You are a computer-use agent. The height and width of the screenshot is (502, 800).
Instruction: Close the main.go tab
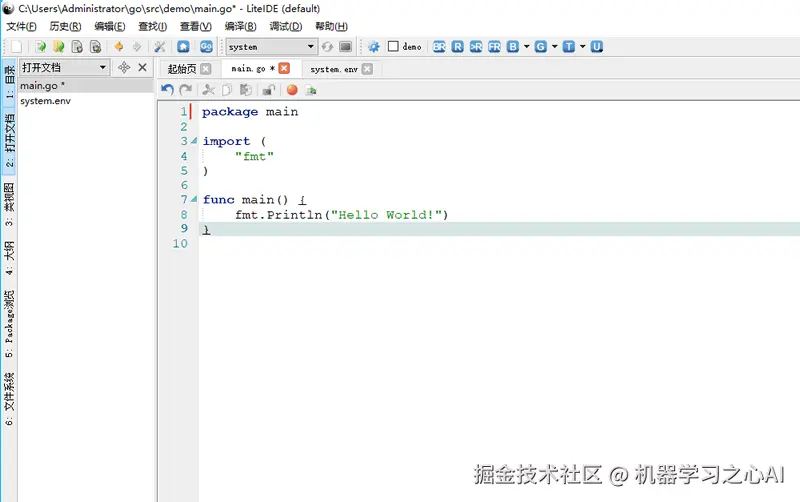[284, 68]
